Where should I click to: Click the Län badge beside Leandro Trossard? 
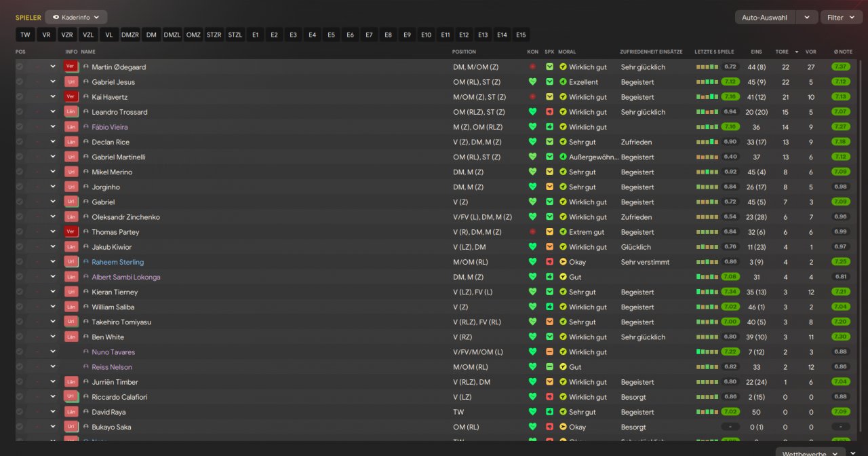pyautogui.click(x=71, y=111)
